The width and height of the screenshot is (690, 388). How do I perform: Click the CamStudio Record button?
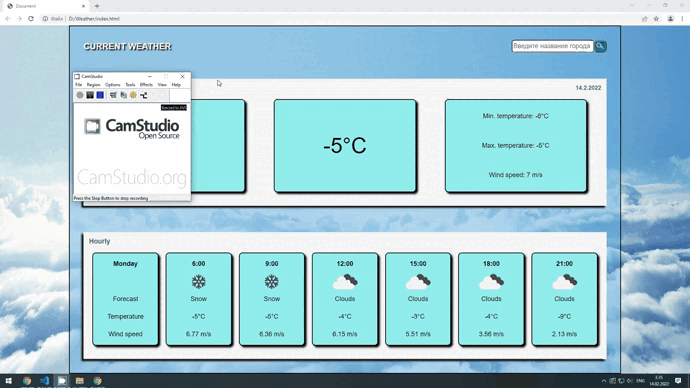tap(80, 95)
